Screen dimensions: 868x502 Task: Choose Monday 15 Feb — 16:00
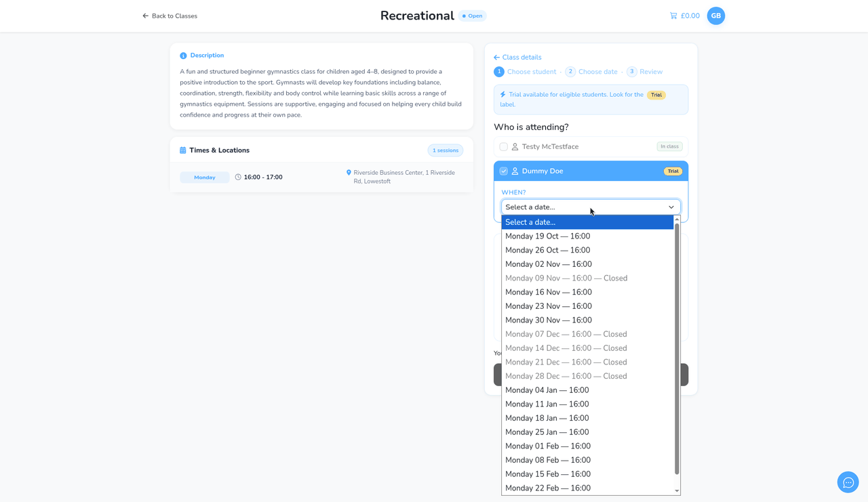[587, 474]
